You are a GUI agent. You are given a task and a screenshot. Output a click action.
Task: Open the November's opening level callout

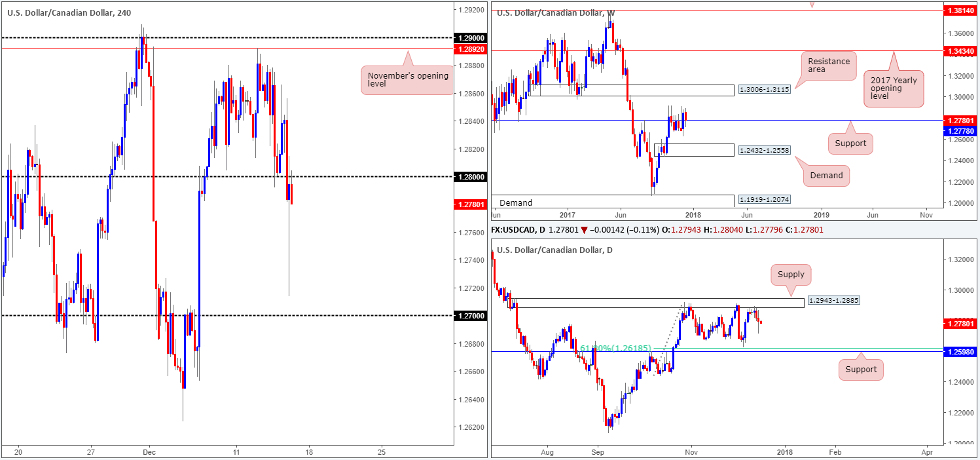(x=407, y=79)
